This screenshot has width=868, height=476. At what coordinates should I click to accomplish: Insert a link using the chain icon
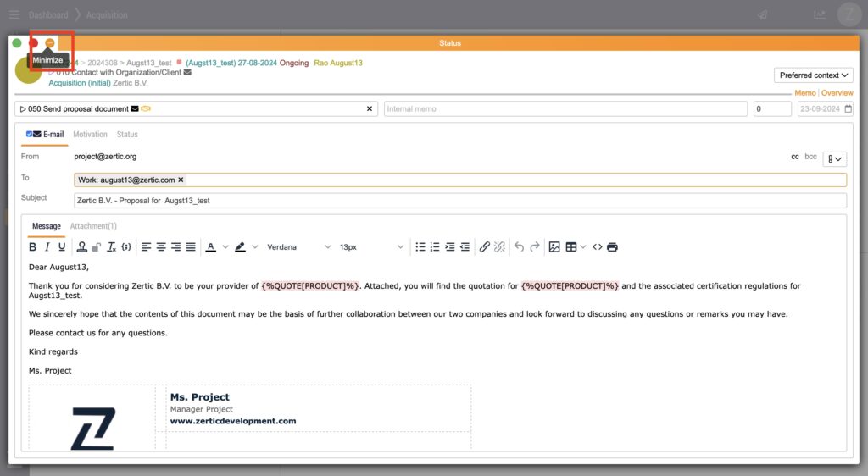coord(485,247)
